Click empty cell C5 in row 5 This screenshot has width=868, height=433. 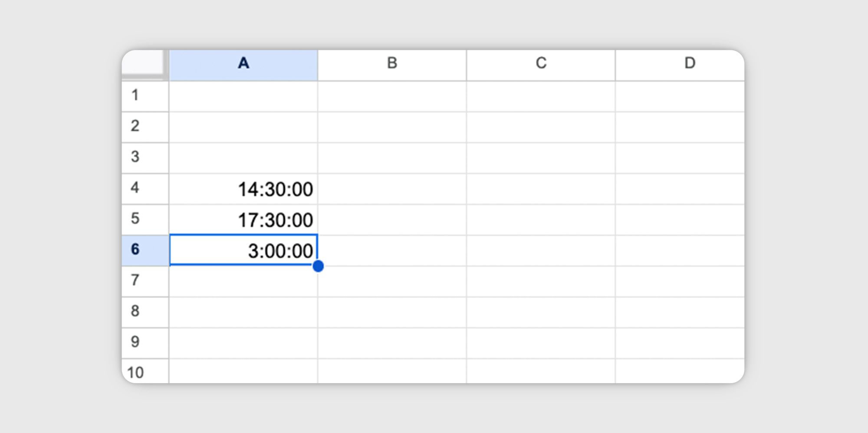(540, 220)
